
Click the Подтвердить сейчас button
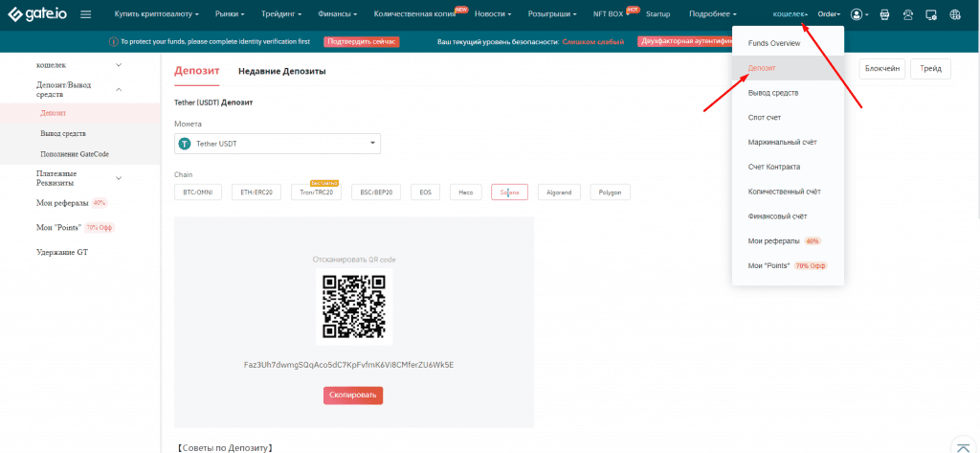(361, 42)
